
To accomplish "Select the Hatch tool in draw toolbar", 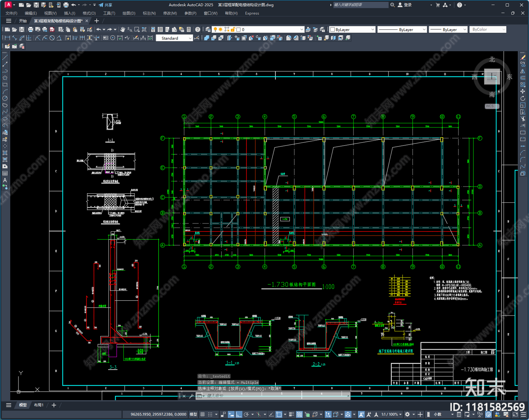I will pyautogui.click(x=5, y=153).
